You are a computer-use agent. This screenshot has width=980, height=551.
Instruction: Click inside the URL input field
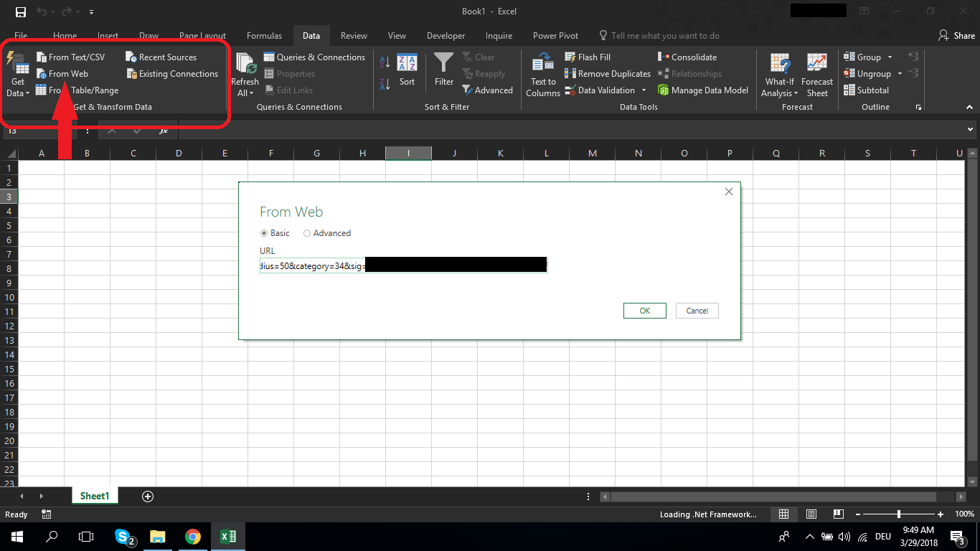[x=402, y=265]
